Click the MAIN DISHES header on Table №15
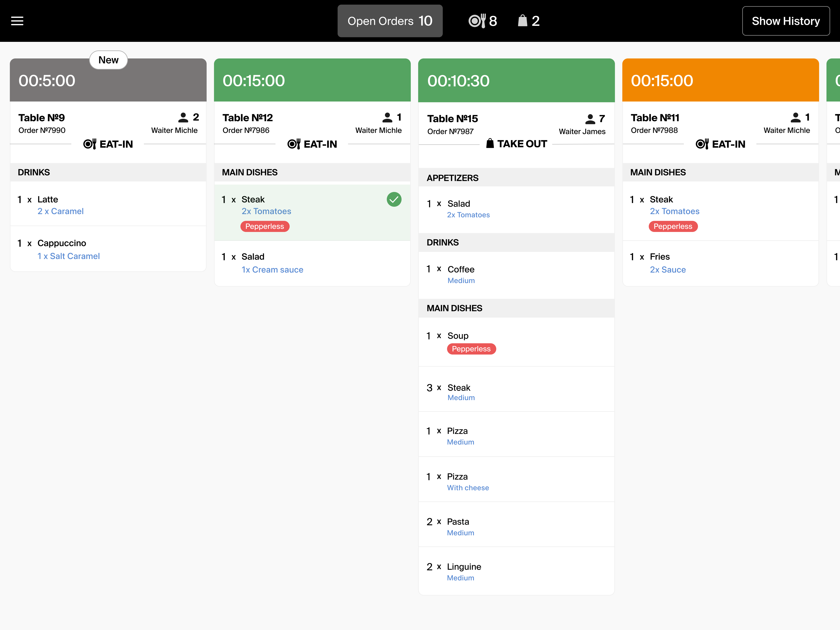This screenshot has width=840, height=630. (517, 308)
